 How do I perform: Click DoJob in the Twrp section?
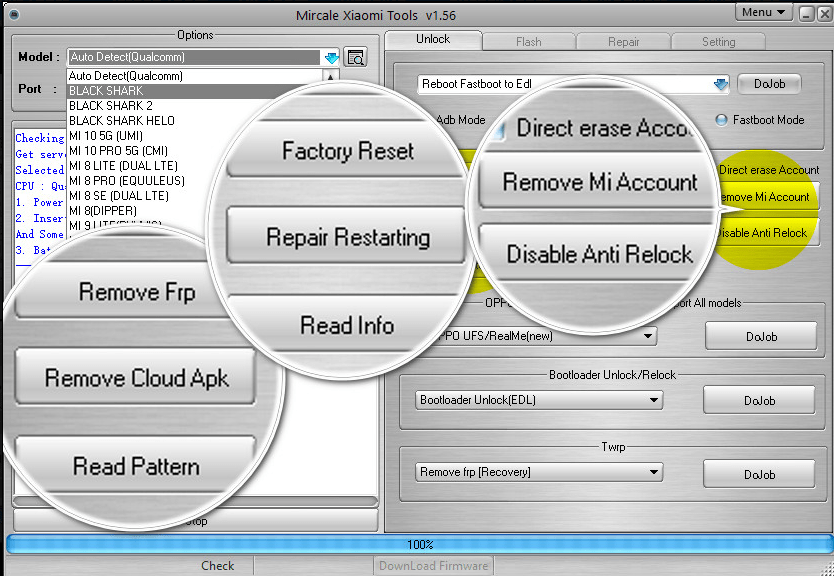[x=759, y=474]
